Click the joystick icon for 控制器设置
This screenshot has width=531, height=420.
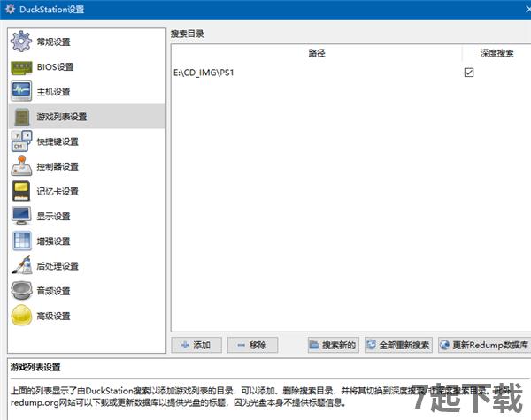tap(21, 166)
